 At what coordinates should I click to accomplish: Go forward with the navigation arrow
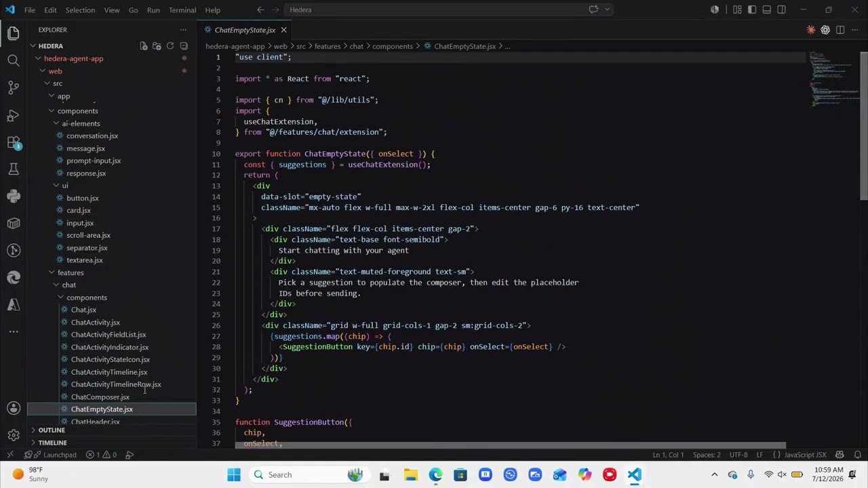(276, 9)
